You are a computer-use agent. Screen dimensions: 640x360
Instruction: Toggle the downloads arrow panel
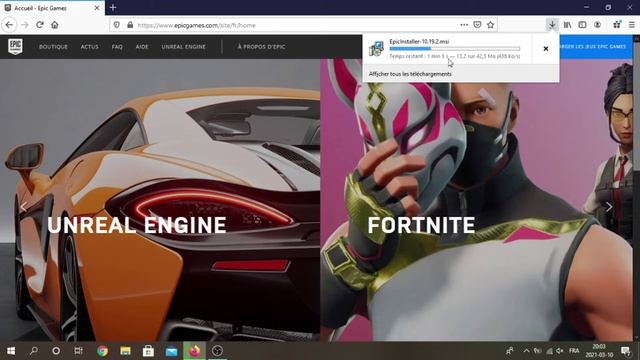tap(552, 25)
